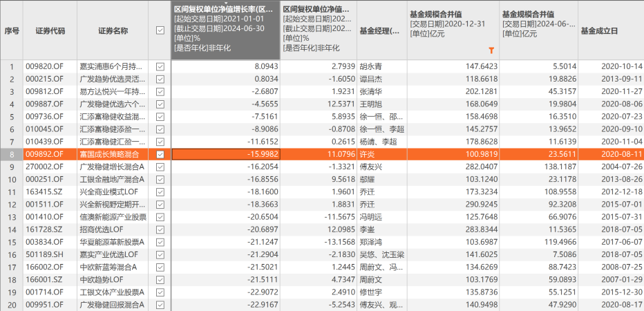Click the second 区间复权单位净值 column header
Image resolution: width=644 pixels, height=311 pixels.
[x=319, y=30]
